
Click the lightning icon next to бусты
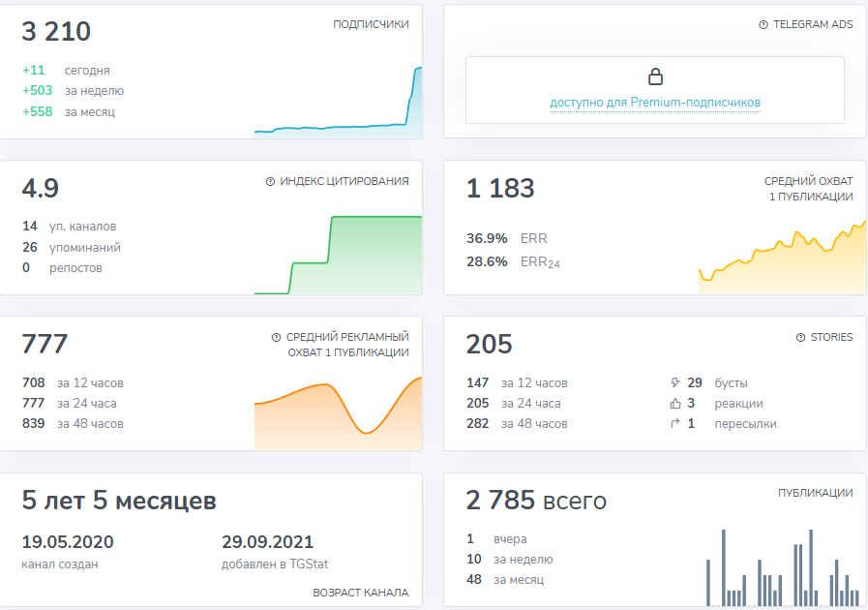[674, 383]
